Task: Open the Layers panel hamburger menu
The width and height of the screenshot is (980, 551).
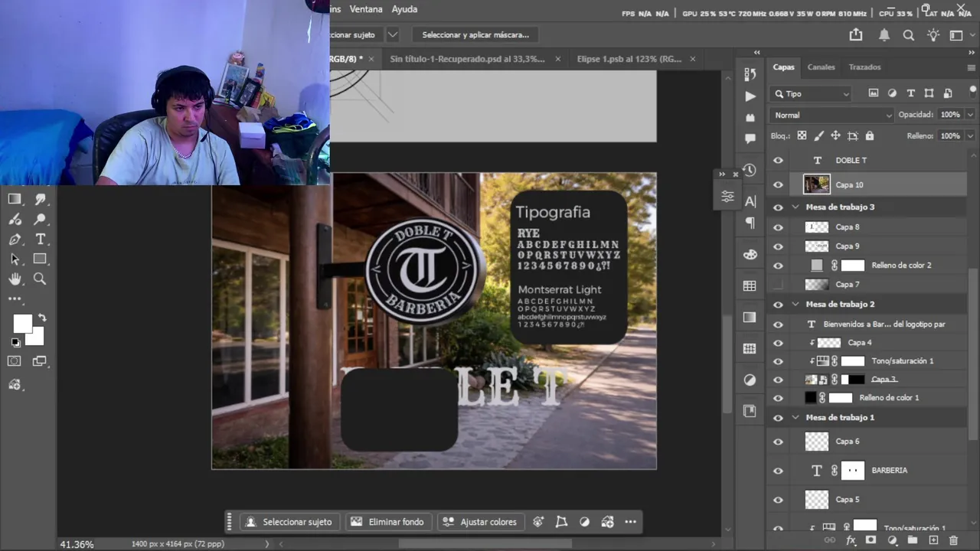Action: point(971,67)
